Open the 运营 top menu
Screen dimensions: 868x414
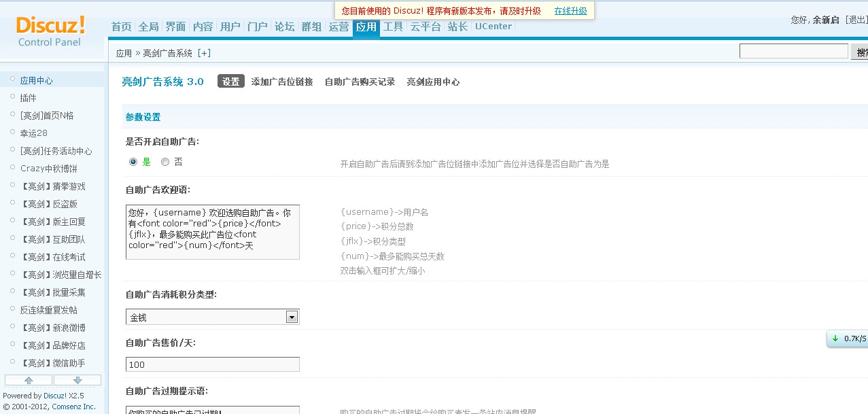(339, 27)
